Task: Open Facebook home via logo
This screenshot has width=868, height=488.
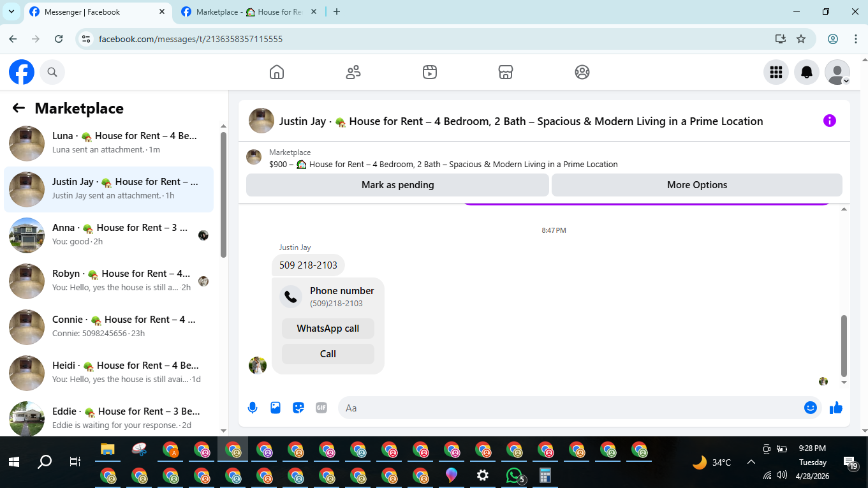Action: coord(22,72)
